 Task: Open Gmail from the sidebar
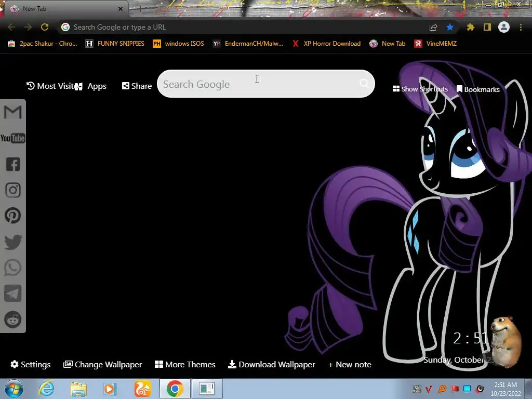coord(12,112)
